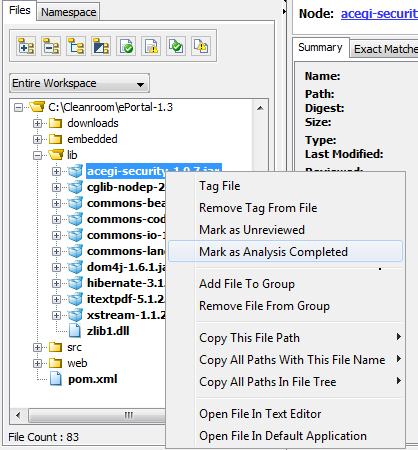Open the Entire Workspace dropdown
Viewport: 418px width, 450px height.
pyautogui.click(x=79, y=83)
